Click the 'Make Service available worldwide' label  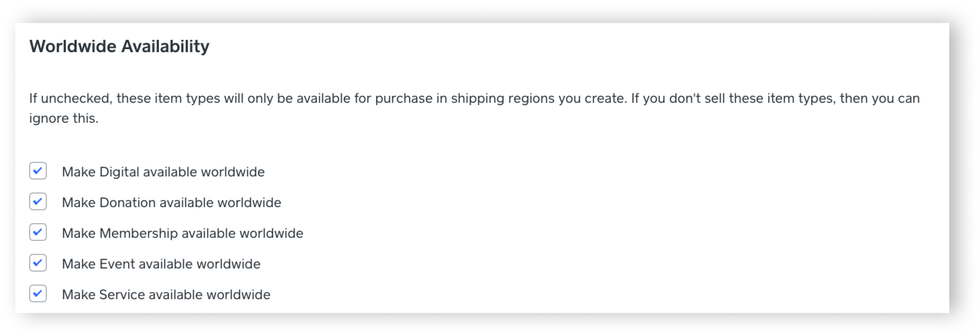[x=166, y=295]
